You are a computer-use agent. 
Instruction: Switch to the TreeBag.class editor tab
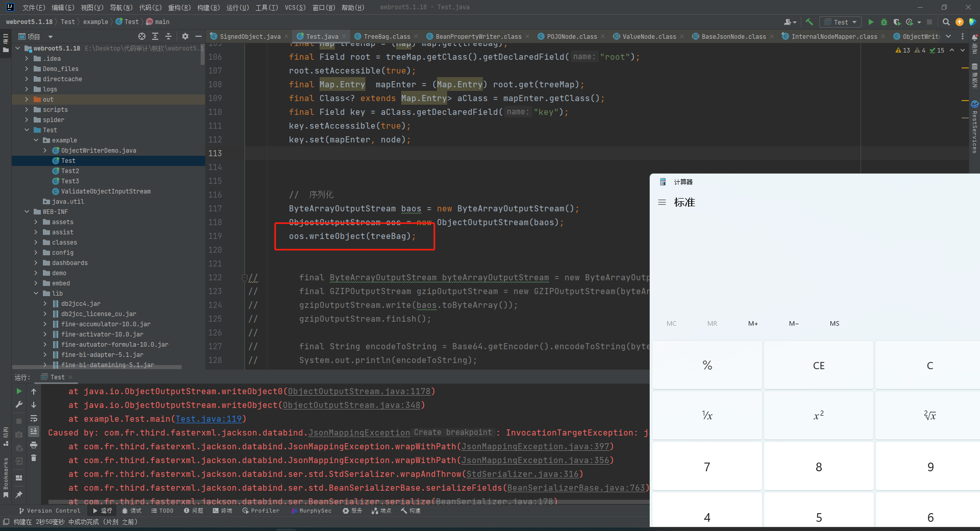pyautogui.click(x=386, y=36)
